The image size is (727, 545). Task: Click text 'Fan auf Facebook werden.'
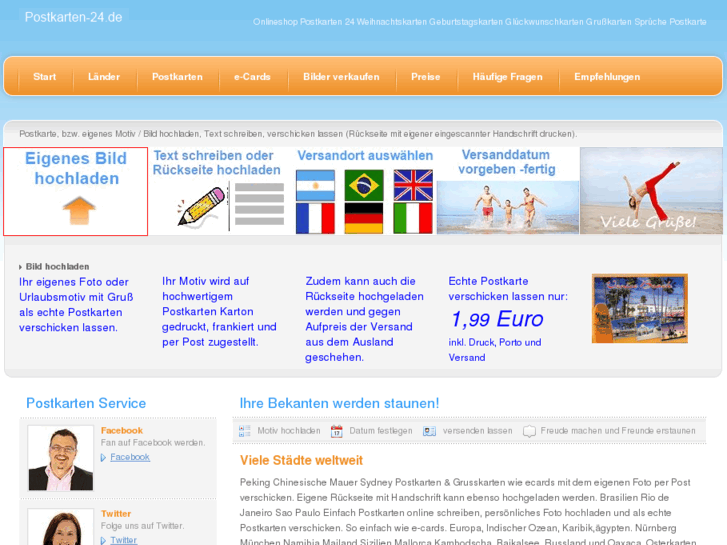pos(153,442)
